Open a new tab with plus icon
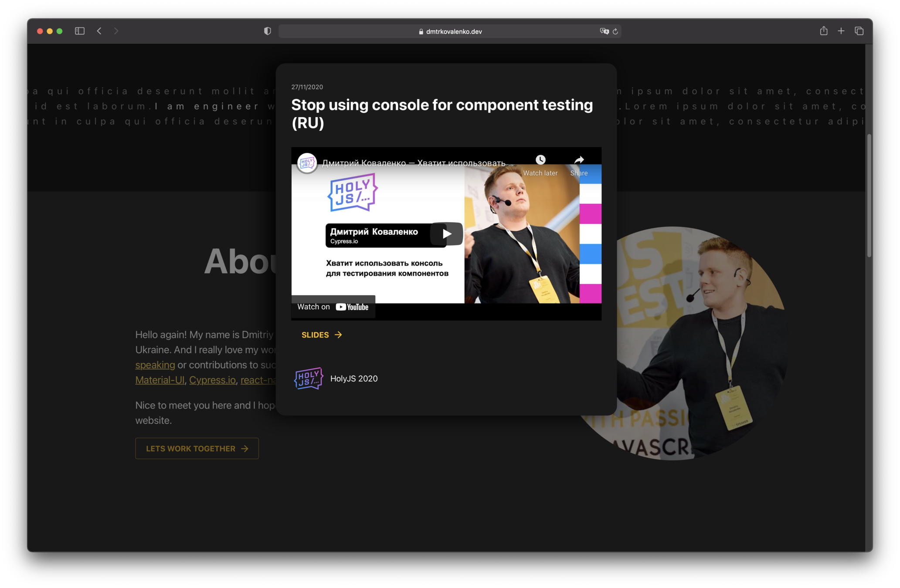 click(841, 31)
